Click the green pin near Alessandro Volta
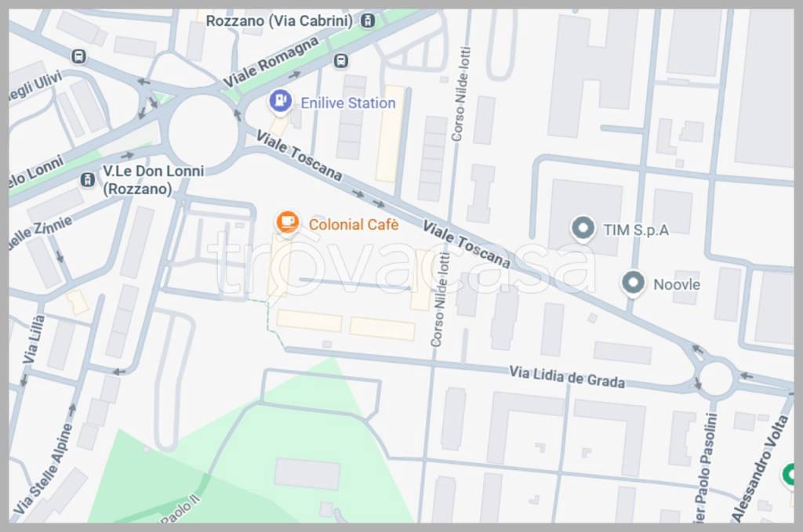803x532 pixels. coord(790,474)
